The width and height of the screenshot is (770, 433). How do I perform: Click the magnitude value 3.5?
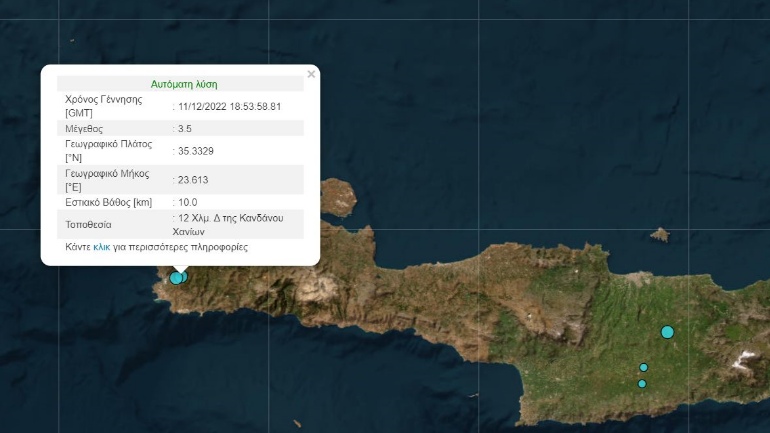(x=186, y=129)
